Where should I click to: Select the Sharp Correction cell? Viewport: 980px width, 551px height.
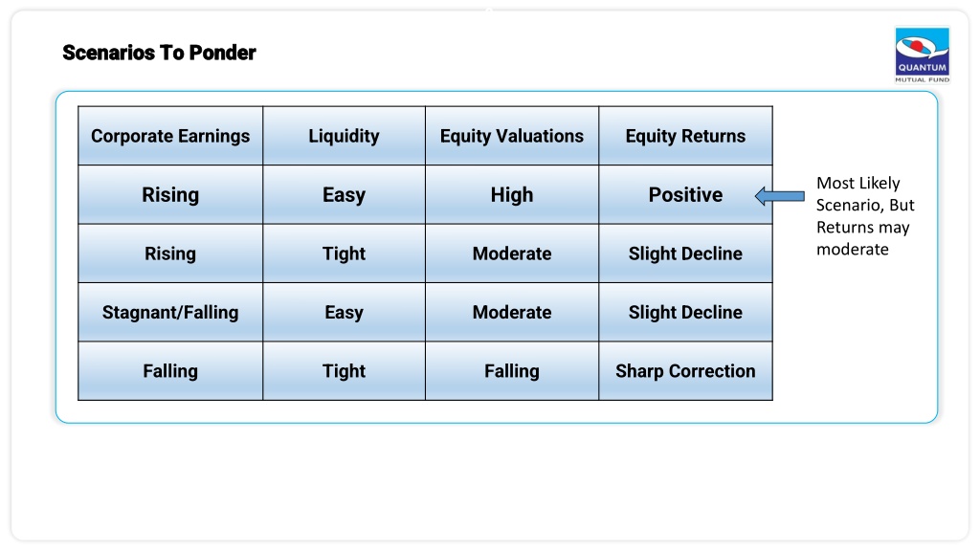685,370
